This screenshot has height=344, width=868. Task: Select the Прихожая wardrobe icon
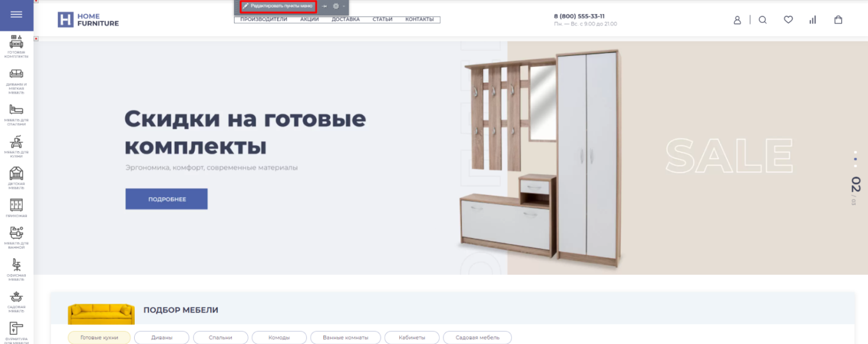(x=17, y=205)
